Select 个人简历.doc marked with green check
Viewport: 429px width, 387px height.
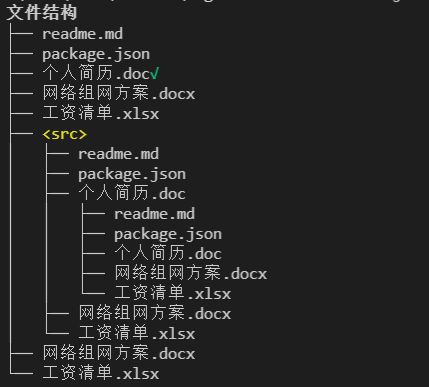pos(96,74)
